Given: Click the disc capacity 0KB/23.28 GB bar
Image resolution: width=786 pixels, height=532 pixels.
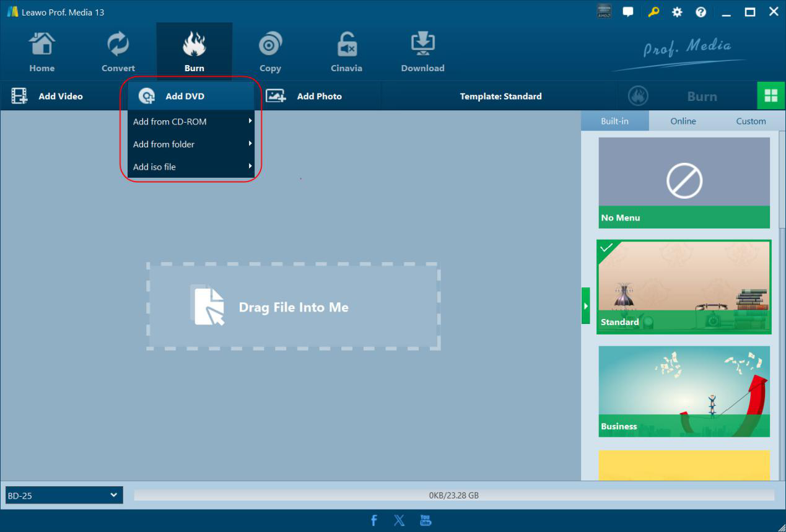Looking at the screenshot, I should point(454,495).
